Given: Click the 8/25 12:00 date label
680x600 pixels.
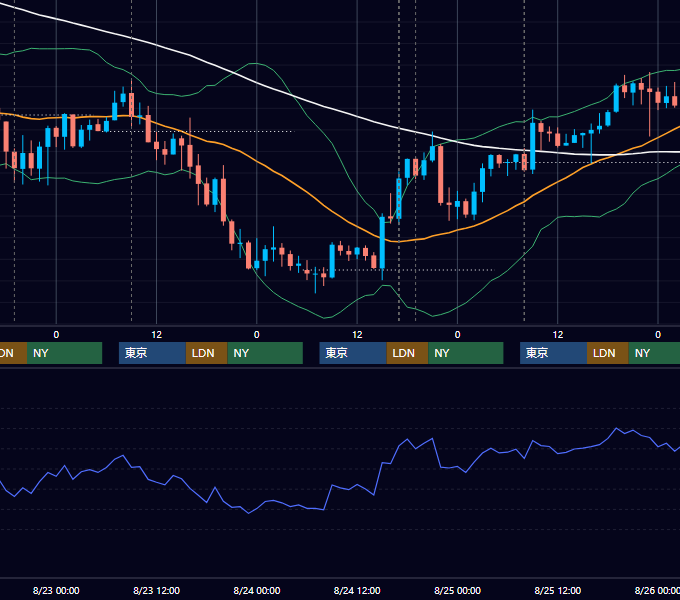Looking at the screenshot, I should (x=558, y=590).
